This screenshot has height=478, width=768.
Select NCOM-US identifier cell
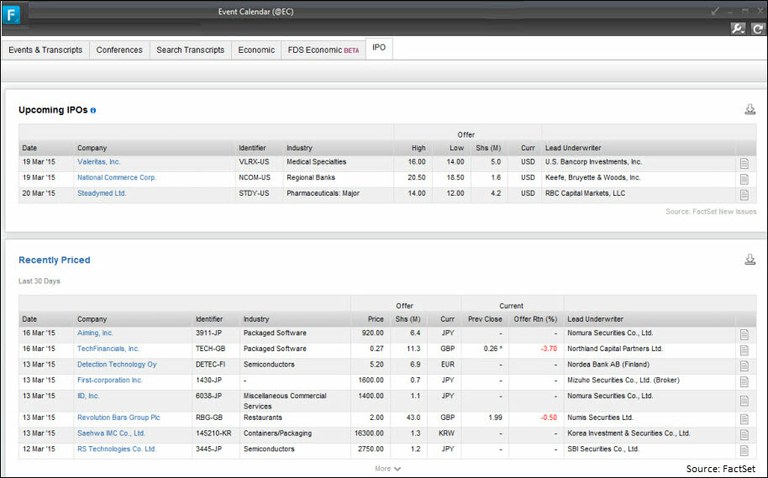[x=255, y=177]
